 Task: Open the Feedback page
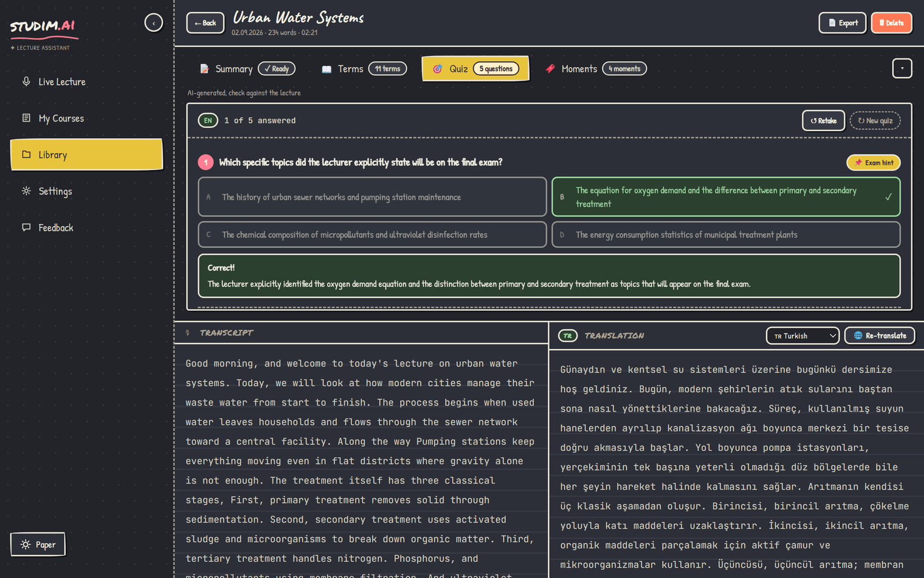87,228
